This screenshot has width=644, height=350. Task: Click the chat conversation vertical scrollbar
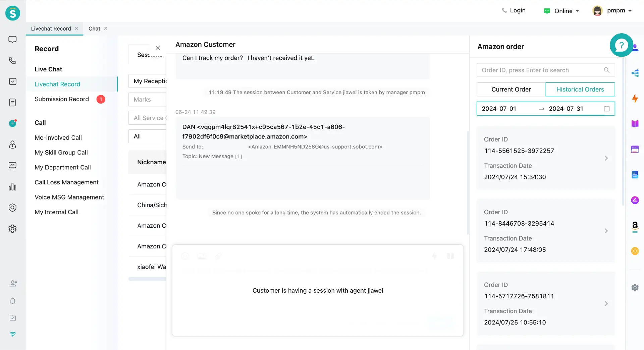(468, 183)
